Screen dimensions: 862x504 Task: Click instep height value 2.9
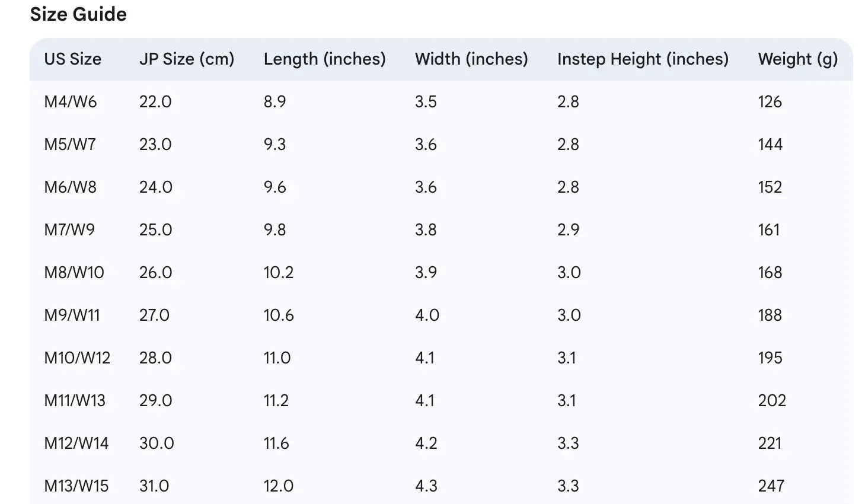pyautogui.click(x=568, y=230)
